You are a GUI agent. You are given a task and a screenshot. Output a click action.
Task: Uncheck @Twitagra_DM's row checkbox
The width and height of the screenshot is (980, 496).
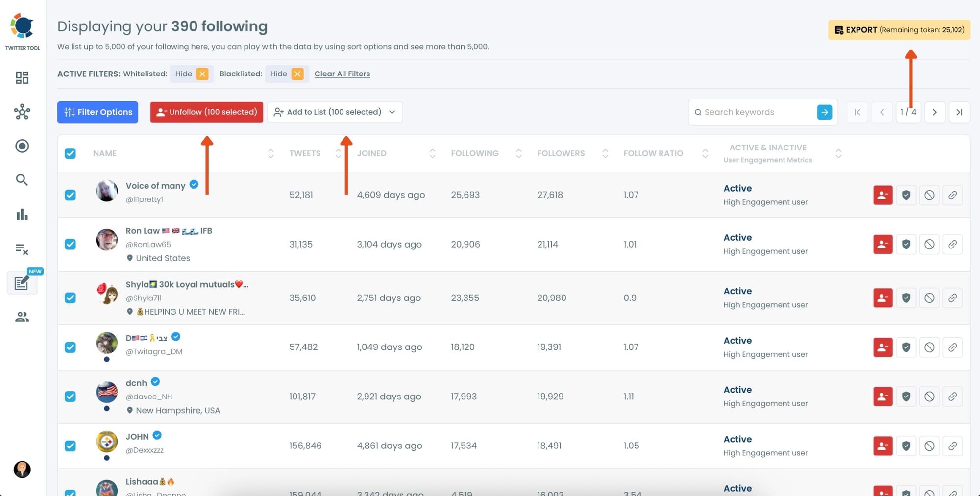(70, 347)
